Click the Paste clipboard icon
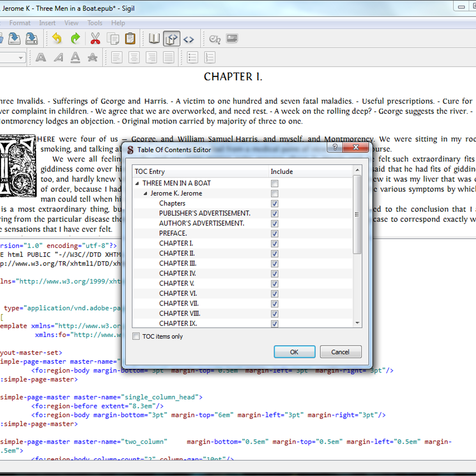476x476 pixels. coord(130,39)
